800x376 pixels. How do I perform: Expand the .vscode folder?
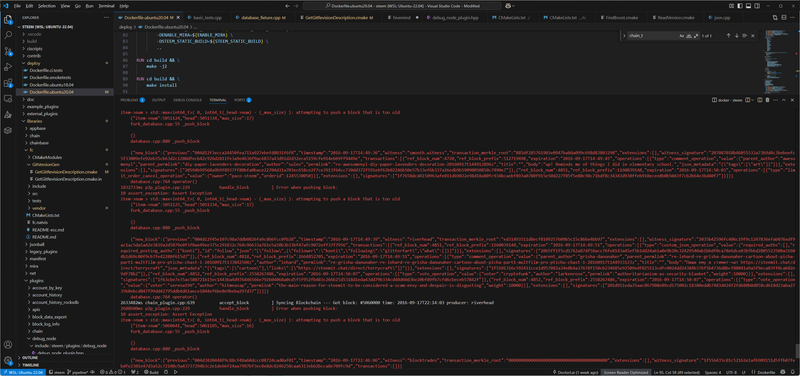coord(64,34)
